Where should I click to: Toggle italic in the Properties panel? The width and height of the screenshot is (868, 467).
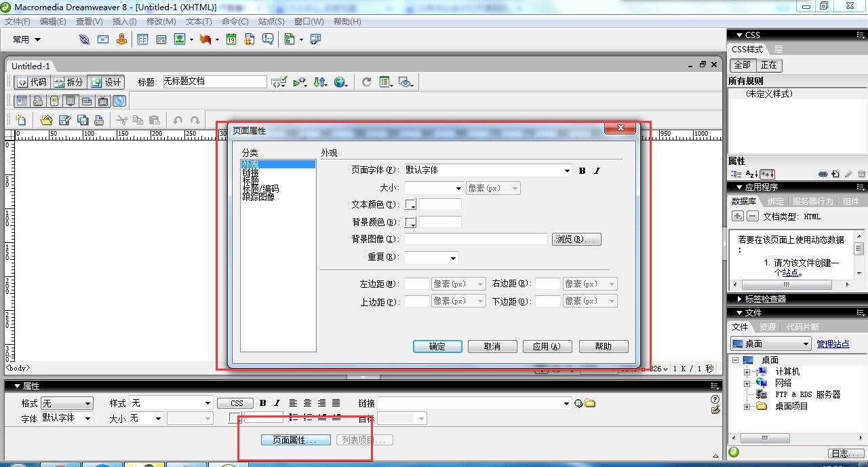pyautogui.click(x=277, y=403)
